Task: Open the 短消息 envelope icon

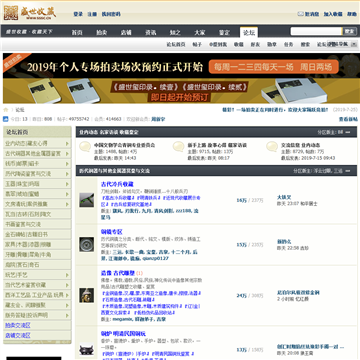Action: tap(300, 14)
